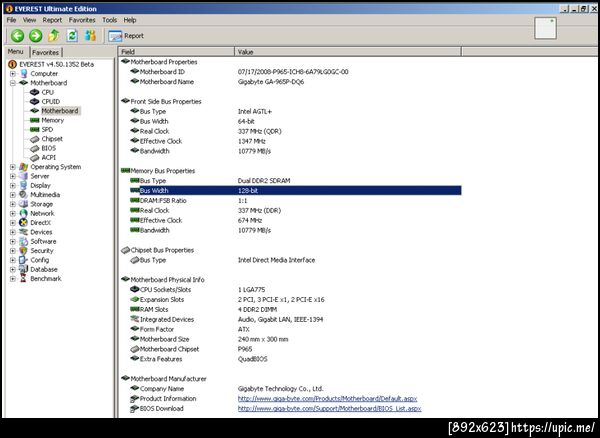600x438 pixels.
Task: Click the Benchmark hourglass icon
Action: [24, 278]
